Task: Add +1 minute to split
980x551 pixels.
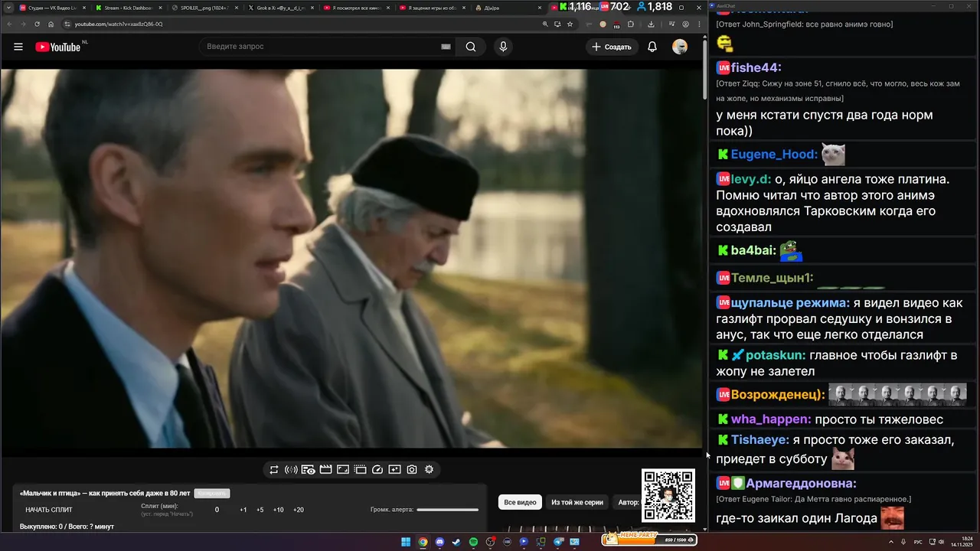Action: click(243, 510)
